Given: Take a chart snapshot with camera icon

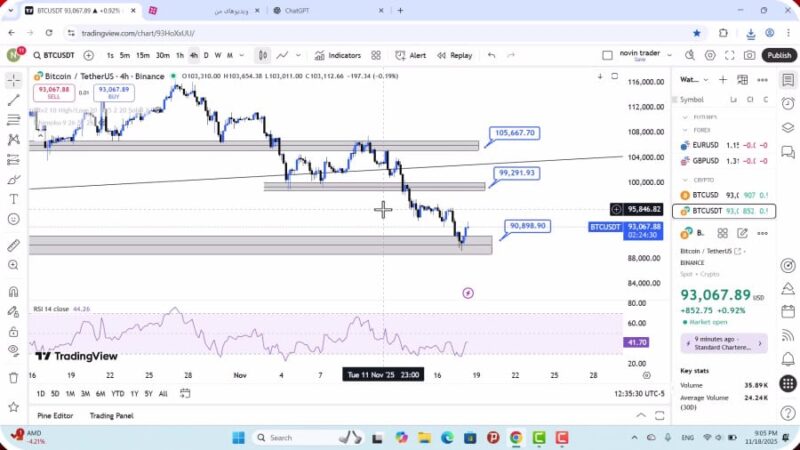Looking at the screenshot, I should coord(750,56).
